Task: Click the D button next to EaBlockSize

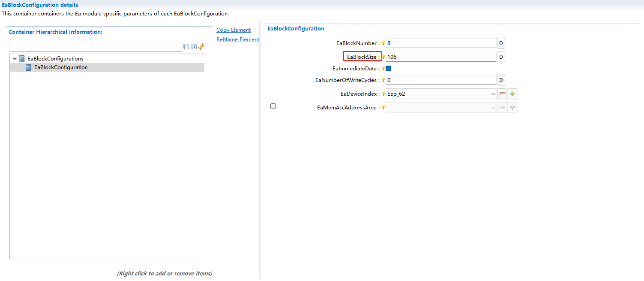Action: pos(501,56)
